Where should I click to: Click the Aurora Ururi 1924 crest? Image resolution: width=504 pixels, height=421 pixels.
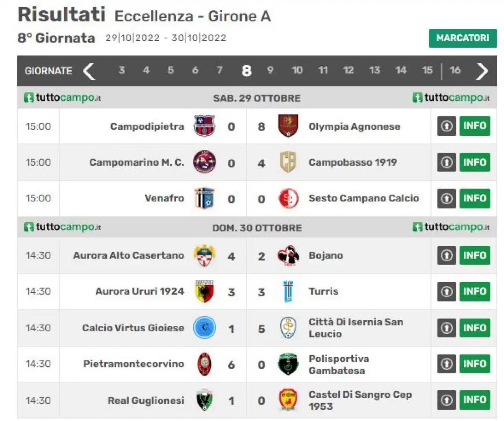click(204, 291)
